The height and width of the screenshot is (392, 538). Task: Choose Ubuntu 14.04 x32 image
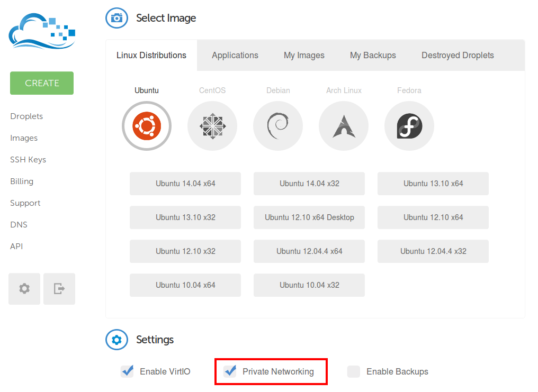click(309, 184)
